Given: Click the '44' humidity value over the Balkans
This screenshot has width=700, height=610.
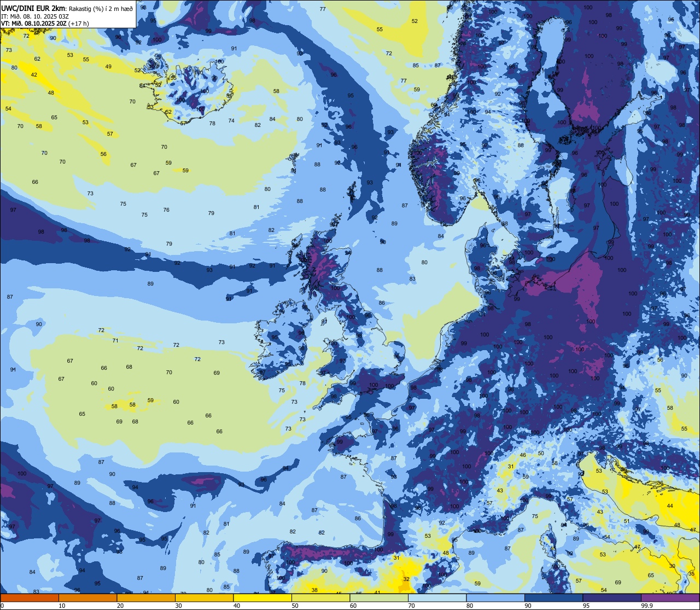Looking at the screenshot, I should click(x=670, y=506).
